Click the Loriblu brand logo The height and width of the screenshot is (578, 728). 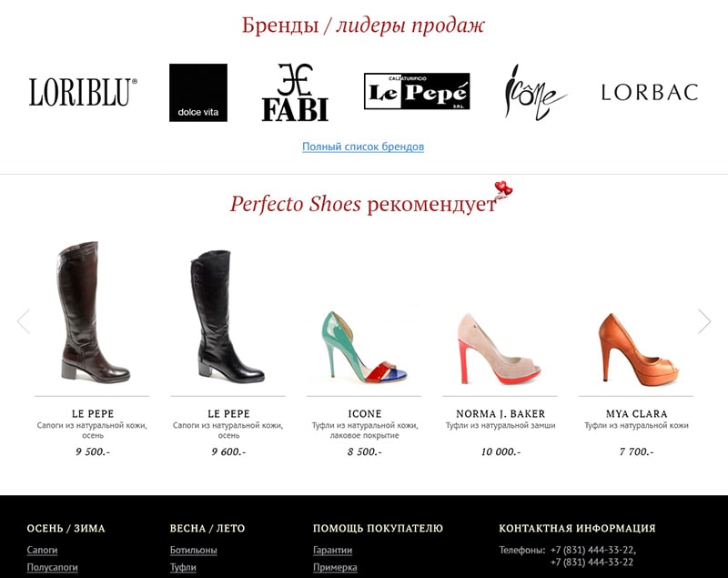click(x=83, y=92)
